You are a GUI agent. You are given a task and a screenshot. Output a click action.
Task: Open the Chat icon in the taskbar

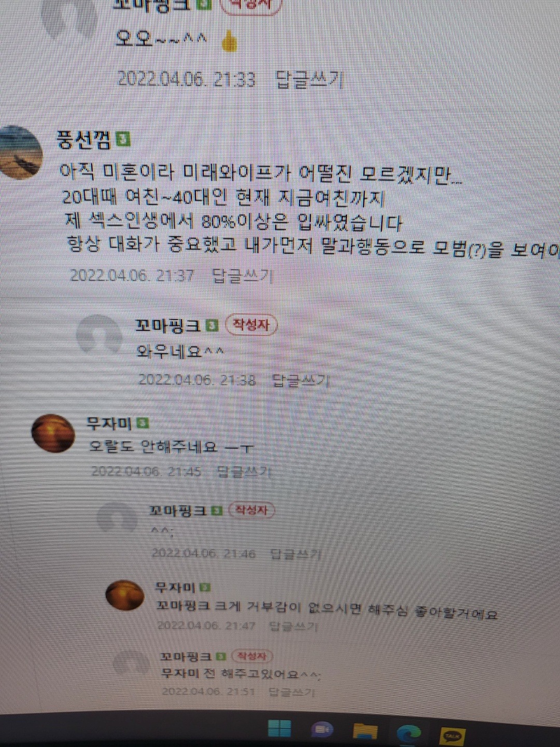pos(323,730)
